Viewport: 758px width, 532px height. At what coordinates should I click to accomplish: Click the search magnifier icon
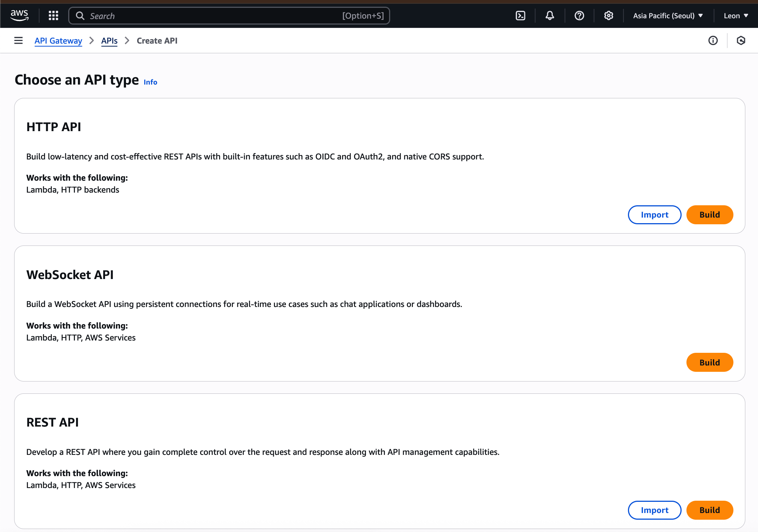(x=80, y=16)
